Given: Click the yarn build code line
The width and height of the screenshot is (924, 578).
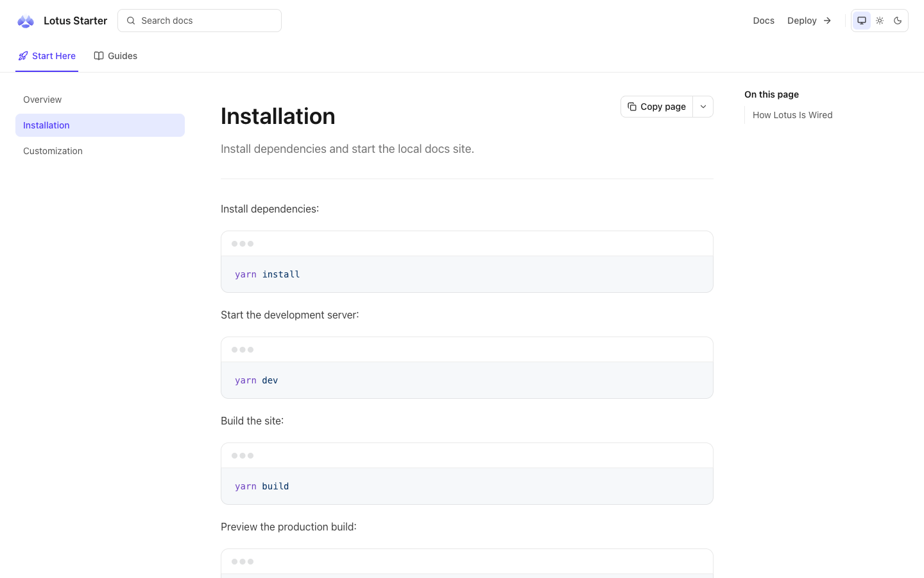Looking at the screenshot, I should [x=262, y=486].
